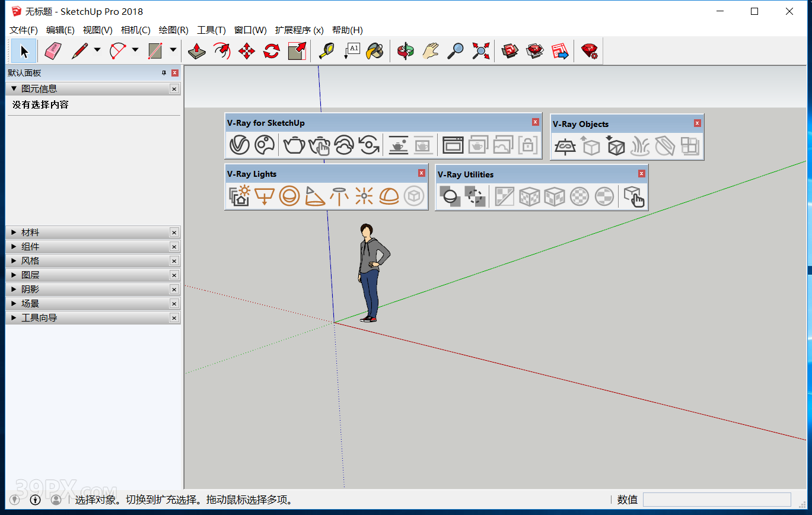Image resolution: width=812 pixels, height=515 pixels.
Task: Export a V-Ray proxy object
Action: [591, 145]
